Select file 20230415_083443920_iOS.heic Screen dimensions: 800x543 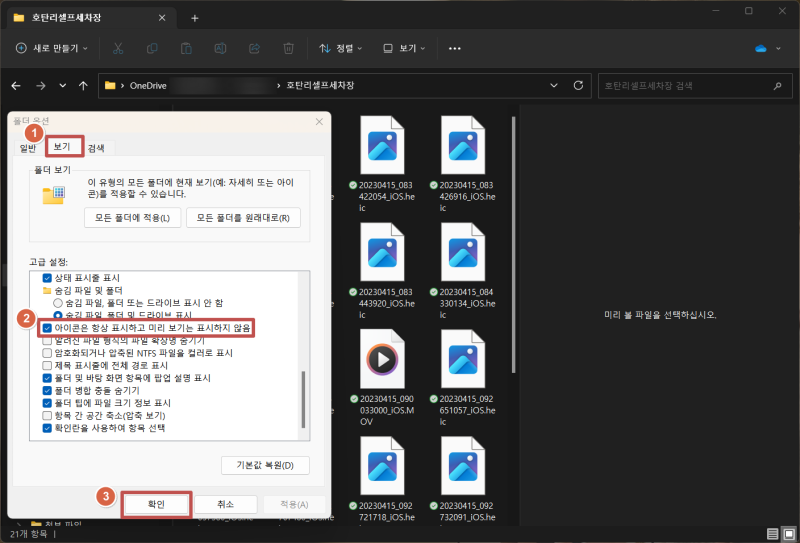click(382, 270)
